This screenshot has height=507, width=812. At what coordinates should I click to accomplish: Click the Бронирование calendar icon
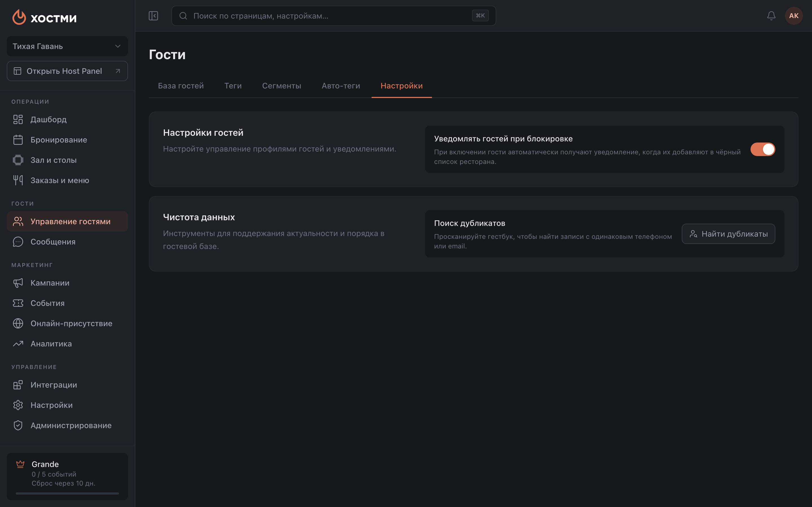[x=18, y=140]
